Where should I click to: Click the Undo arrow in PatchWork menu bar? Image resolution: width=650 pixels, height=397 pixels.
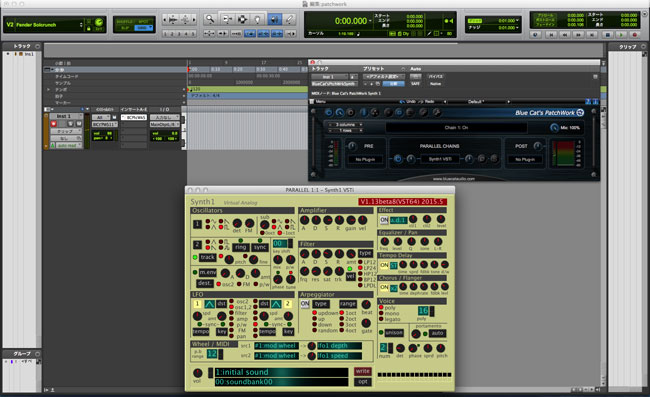402,102
